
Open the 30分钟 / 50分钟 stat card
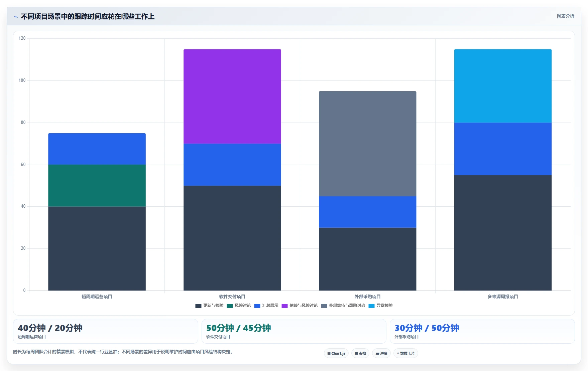pyautogui.click(x=482, y=331)
